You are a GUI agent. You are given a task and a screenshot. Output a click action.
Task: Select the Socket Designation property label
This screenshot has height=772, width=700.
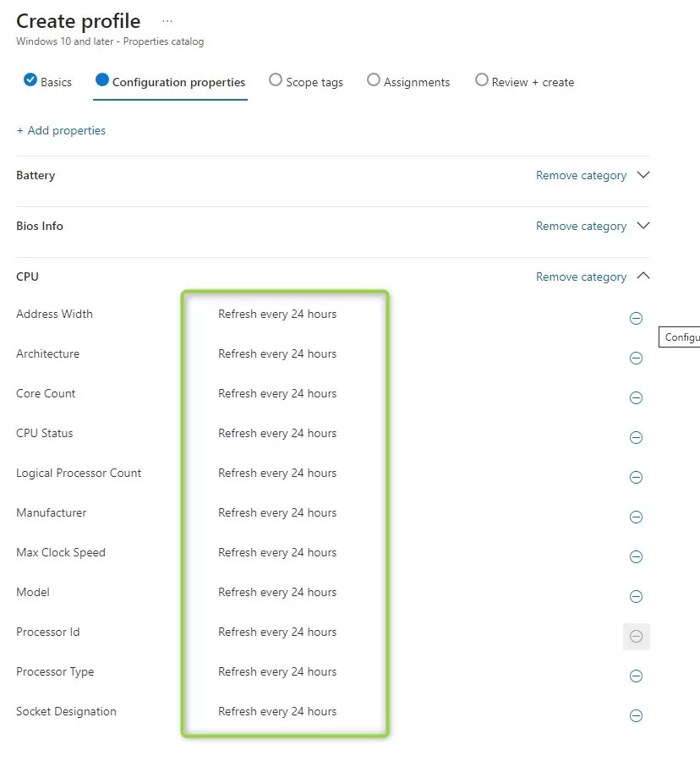tap(67, 711)
